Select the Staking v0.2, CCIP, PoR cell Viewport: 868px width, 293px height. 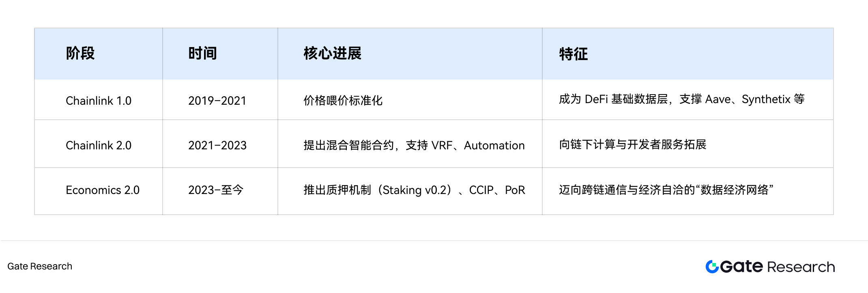click(x=414, y=190)
